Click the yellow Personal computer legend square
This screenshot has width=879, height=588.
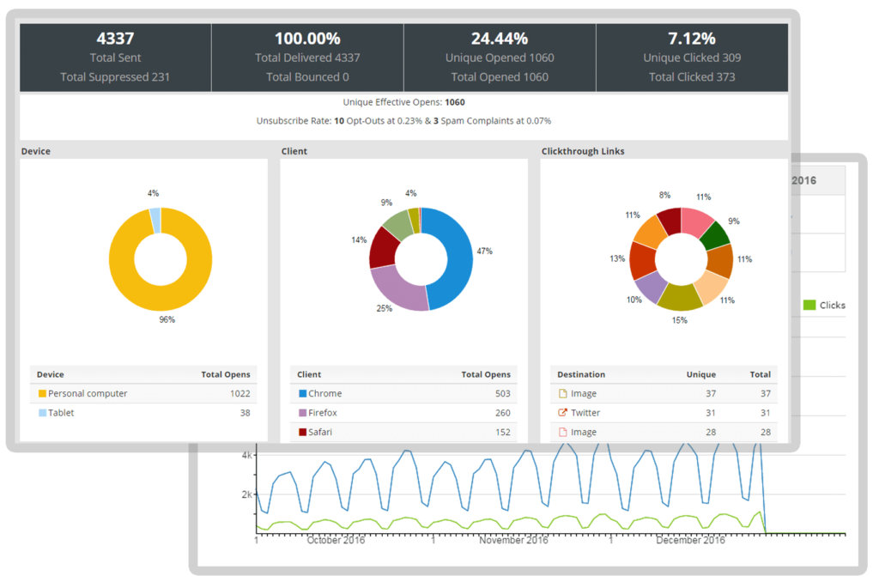(x=41, y=394)
